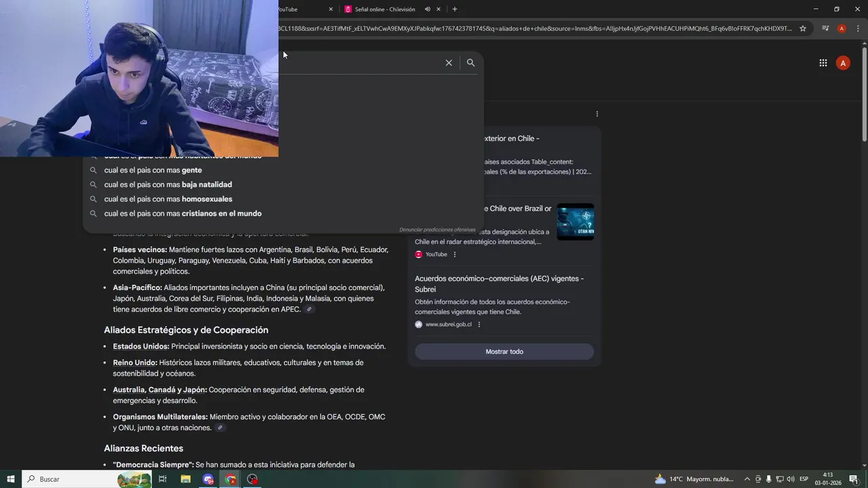Viewport: 868px width, 488px height.
Task: Open the source about 'Chile over Brazil or'
Action: [517, 209]
